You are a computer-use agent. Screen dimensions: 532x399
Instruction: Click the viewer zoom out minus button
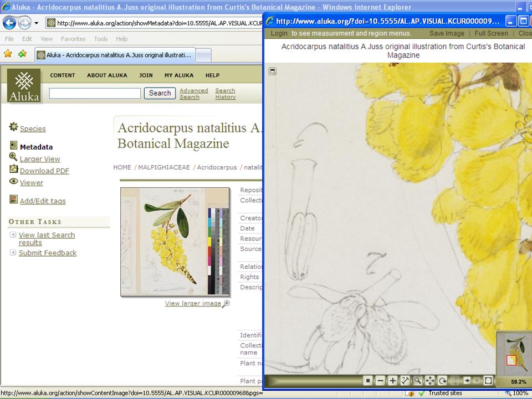click(380, 381)
